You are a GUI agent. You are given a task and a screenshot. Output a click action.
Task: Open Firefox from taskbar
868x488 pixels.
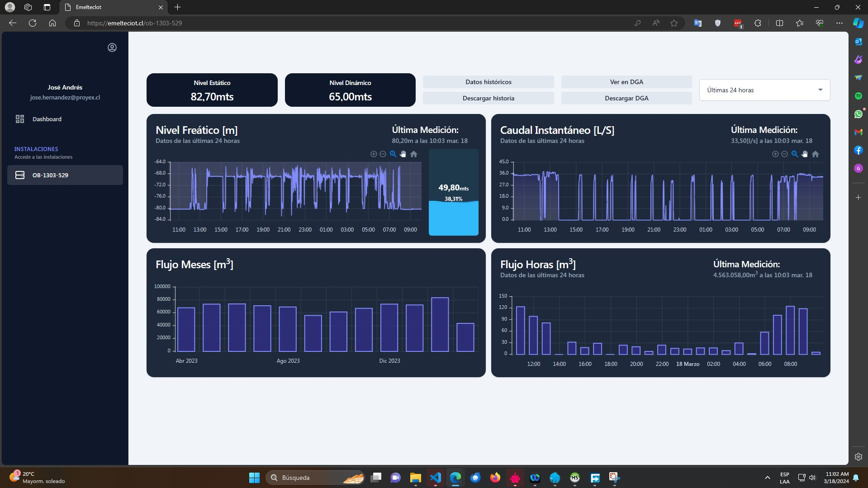click(495, 478)
